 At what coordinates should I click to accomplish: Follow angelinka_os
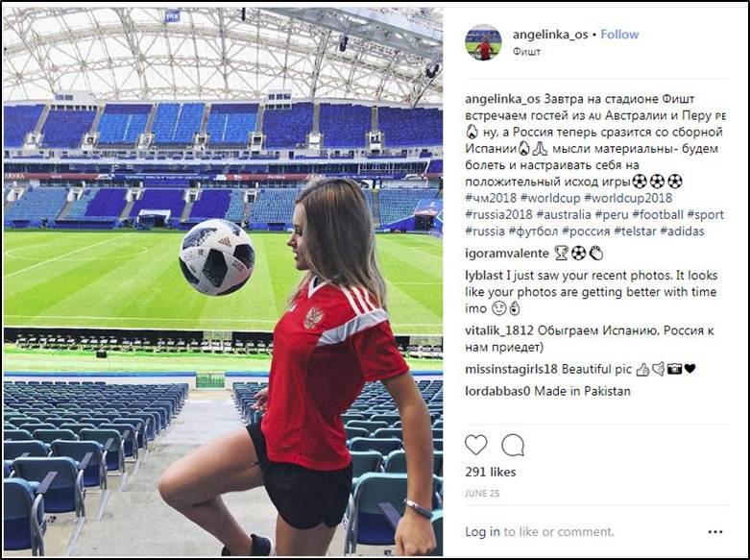tap(619, 35)
